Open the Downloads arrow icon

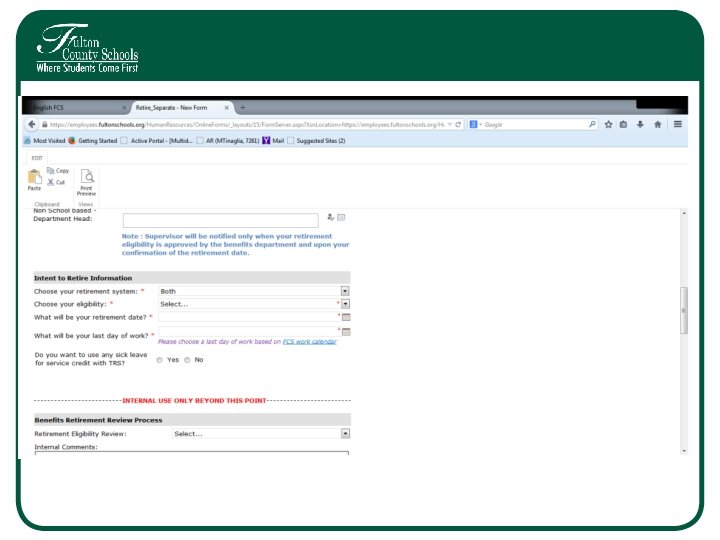[x=640, y=124]
